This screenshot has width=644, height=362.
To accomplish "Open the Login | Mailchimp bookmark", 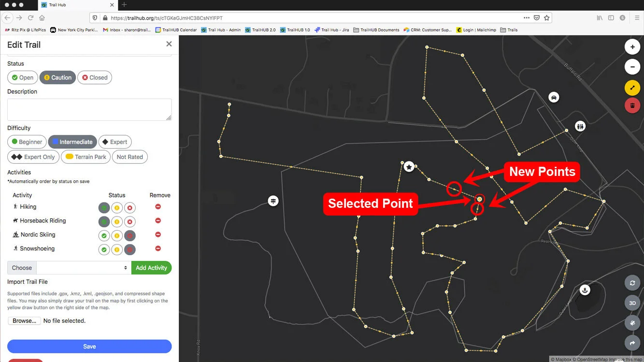I will coord(476,30).
